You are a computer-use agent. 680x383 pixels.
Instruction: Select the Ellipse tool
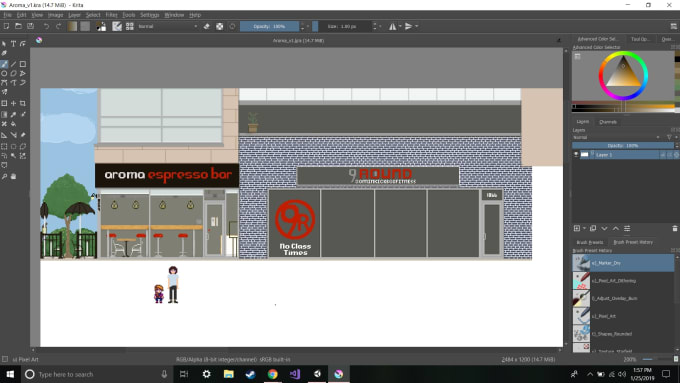[x=4, y=73]
